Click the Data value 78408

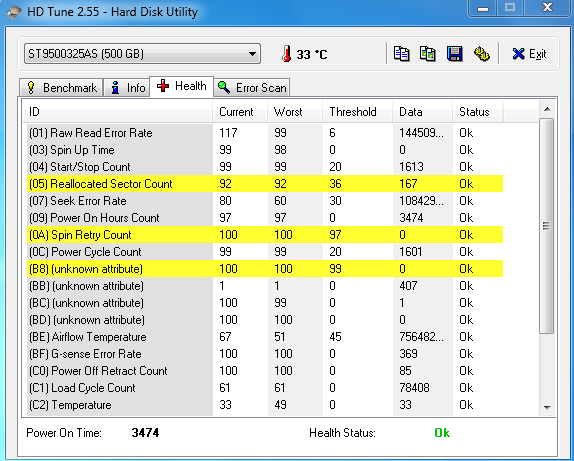(x=414, y=387)
